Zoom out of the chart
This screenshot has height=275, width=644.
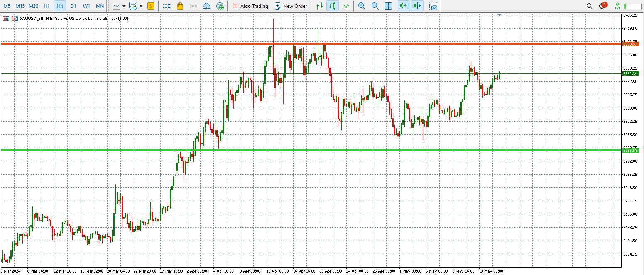pyautogui.click(x=375, y=6)
